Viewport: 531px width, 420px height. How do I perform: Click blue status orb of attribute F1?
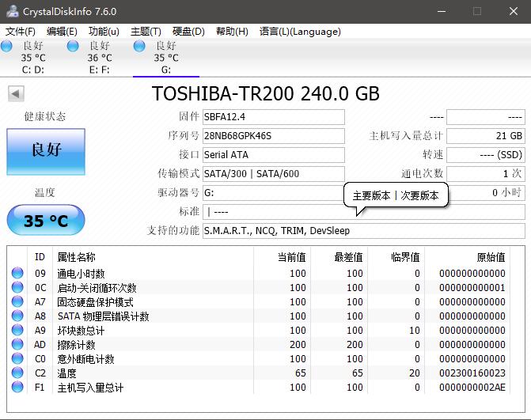(x=17, y=387)
